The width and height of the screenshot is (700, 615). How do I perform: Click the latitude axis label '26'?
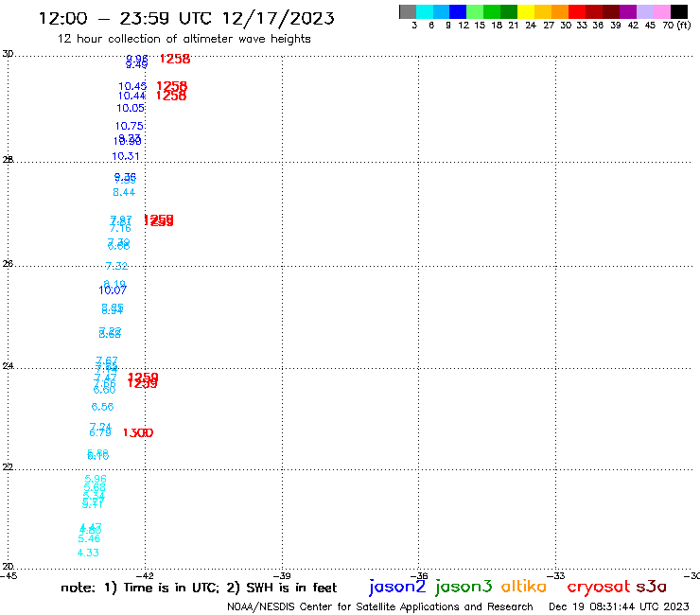(x=8, y=264)
